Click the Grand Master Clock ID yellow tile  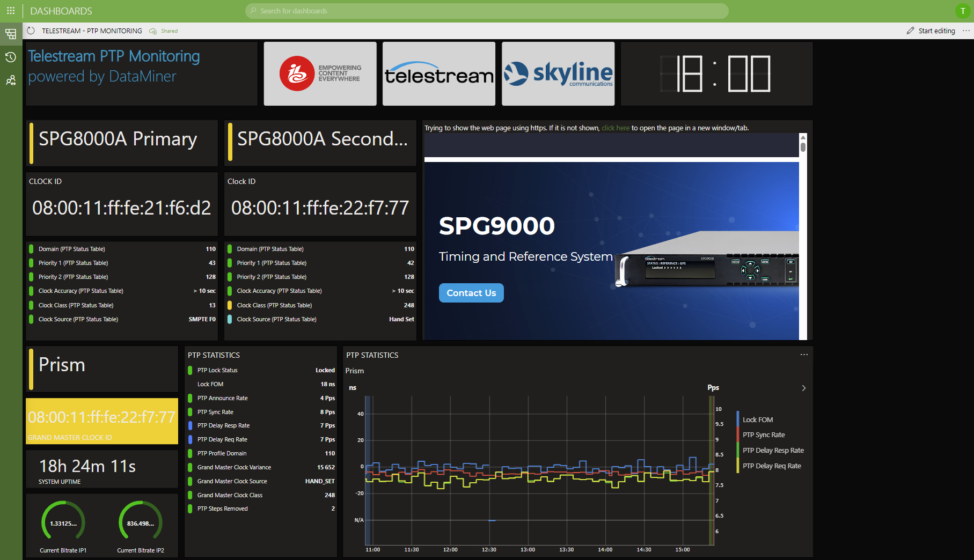(x=102, y=421)
